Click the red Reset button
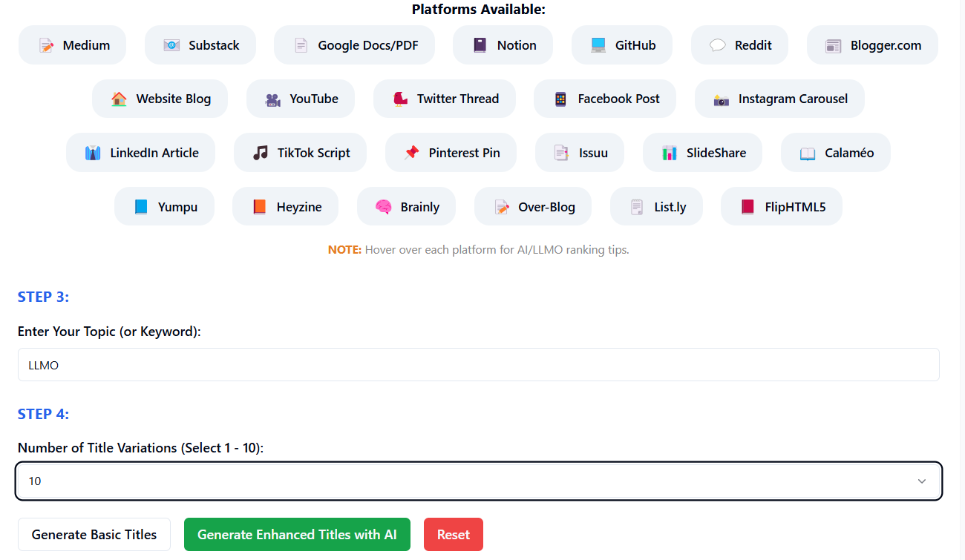Viewport: 965px width, 560px height. (x=454, y=534)
